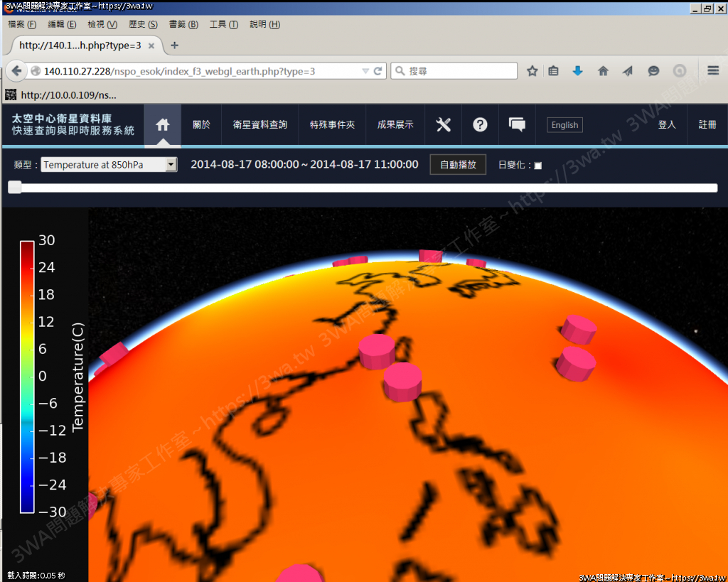Expand the URL bar history dropdown arrow

click(365, 71)
